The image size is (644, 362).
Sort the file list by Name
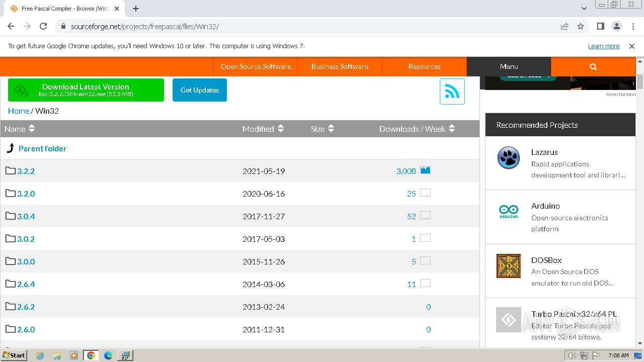20,129
